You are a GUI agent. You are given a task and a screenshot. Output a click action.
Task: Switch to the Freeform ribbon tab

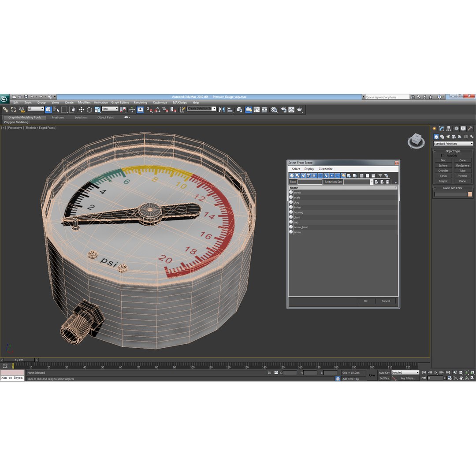58,117
